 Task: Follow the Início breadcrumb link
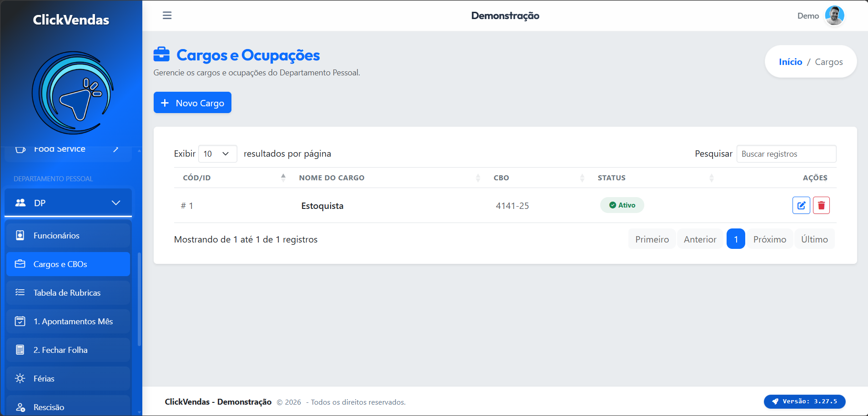point(790,62)
